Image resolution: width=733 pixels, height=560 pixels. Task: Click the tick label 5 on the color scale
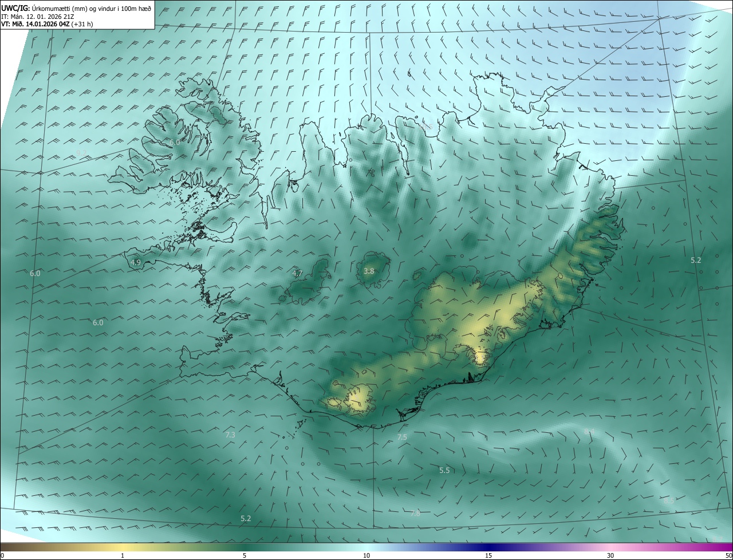pos(245,555)
